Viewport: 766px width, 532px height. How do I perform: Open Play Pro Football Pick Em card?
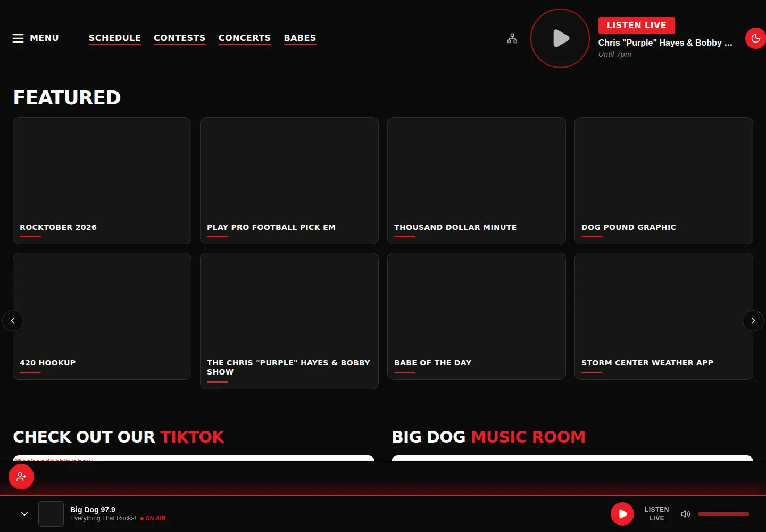pyautogui.click(x=289, y=181)
